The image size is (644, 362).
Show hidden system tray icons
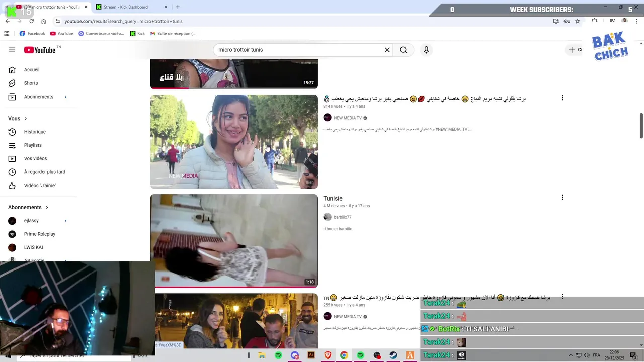[x=570, y=355]
